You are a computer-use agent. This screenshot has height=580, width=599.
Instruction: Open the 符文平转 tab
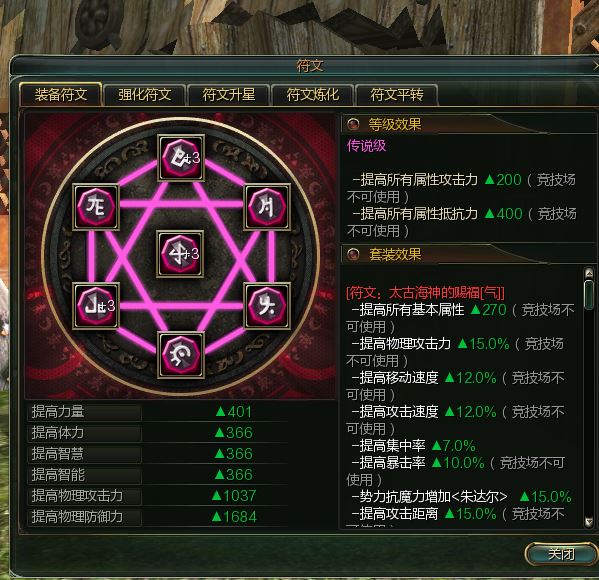point(397,95)
